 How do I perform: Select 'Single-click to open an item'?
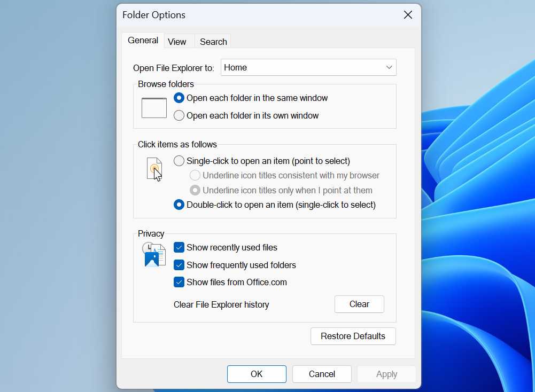[x=179, y=160]
